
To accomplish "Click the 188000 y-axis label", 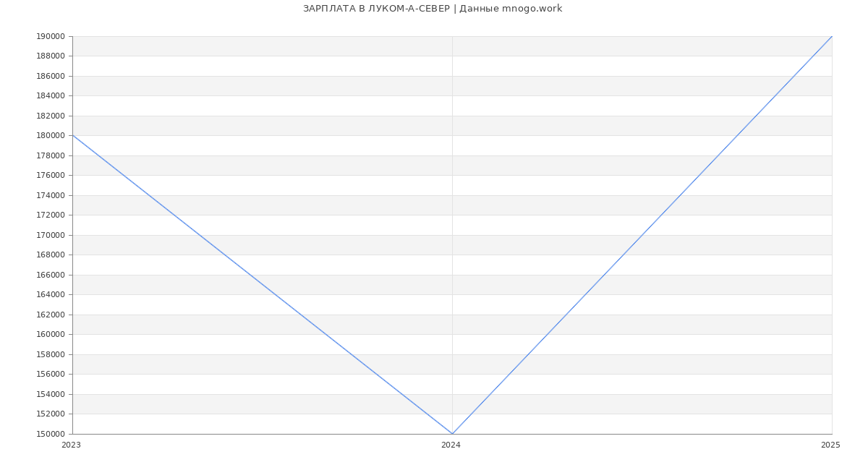I will point(51,56).
